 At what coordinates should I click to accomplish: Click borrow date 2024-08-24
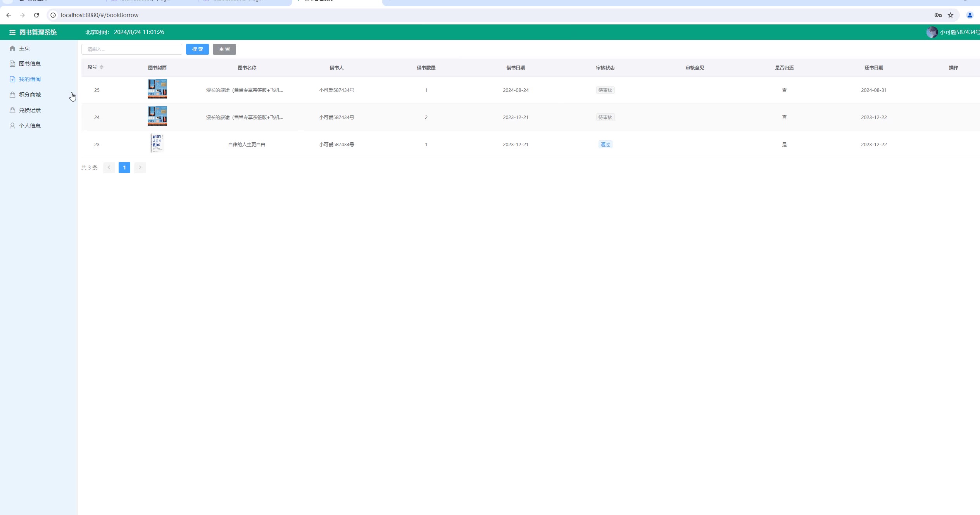516,90
